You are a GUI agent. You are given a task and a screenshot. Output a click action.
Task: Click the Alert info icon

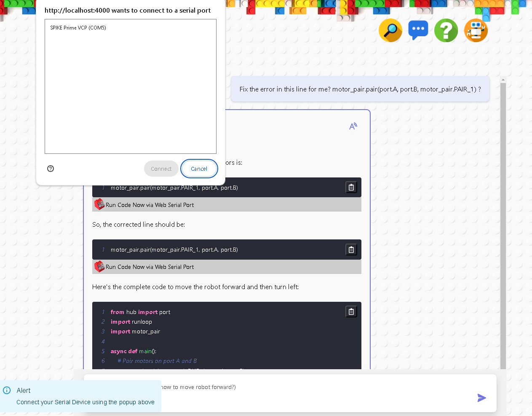pyautogui.click(x=7, y=390)
